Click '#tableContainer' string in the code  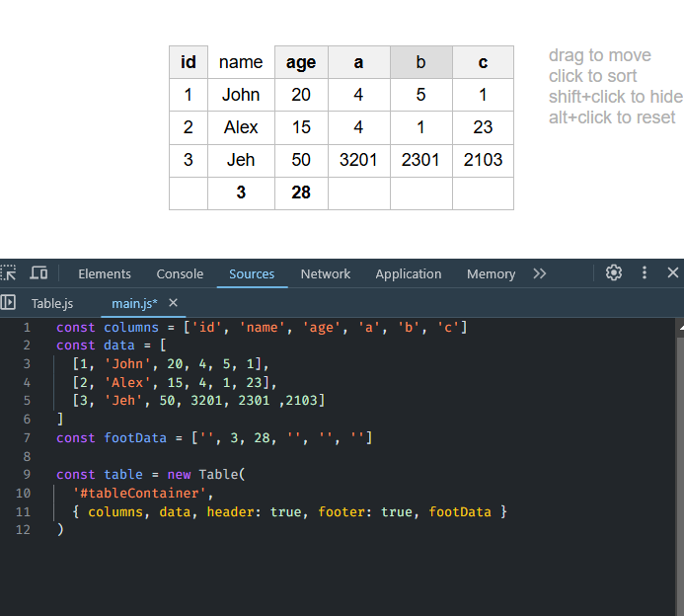[x=139, y=494]
